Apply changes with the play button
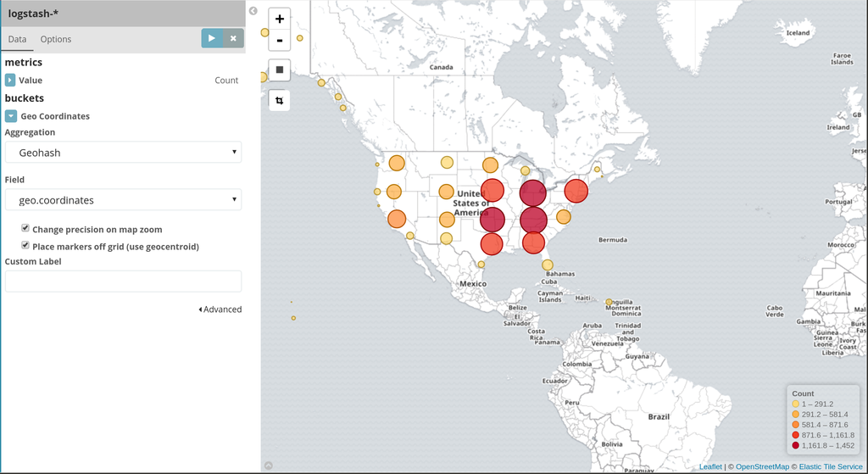The width and height of the screenshot is (868, 474). click(212, 38)
